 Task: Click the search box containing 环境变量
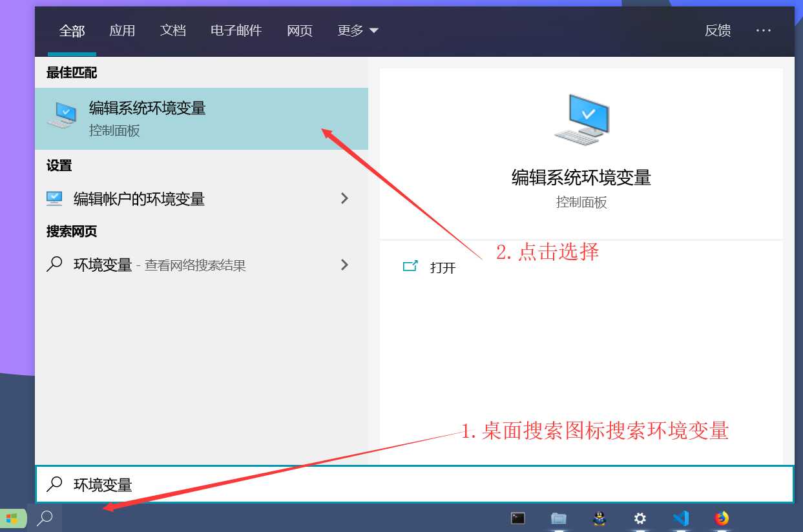pos(414,484)
